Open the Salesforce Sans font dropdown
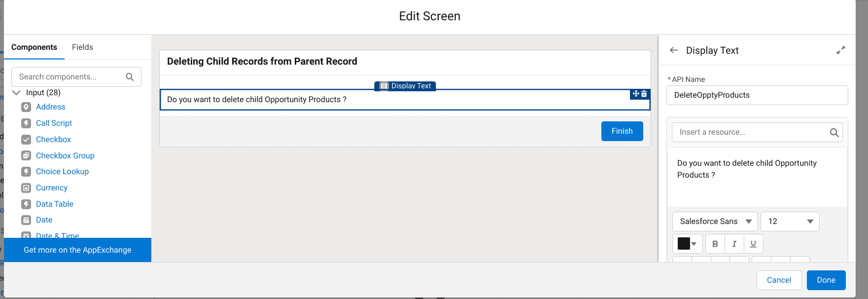Image resolution: width=868 pixels, height=299 pixels. (x=715, y=222)
